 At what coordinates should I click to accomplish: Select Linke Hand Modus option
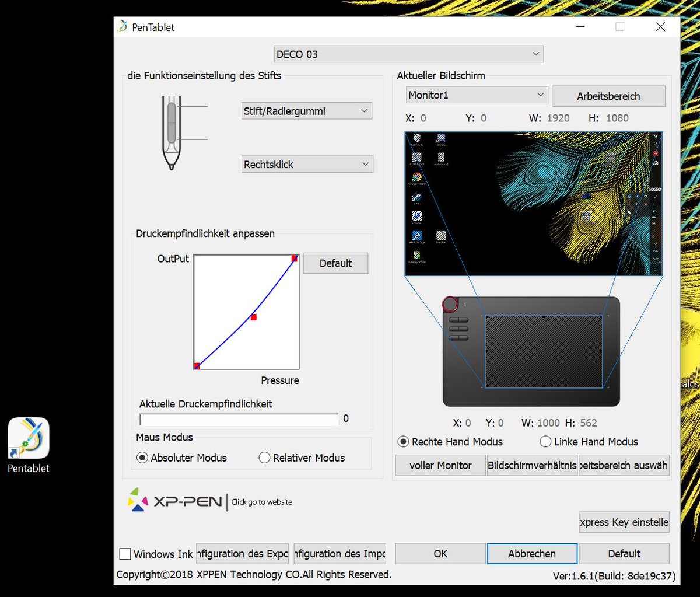click(x=545, y=442)
